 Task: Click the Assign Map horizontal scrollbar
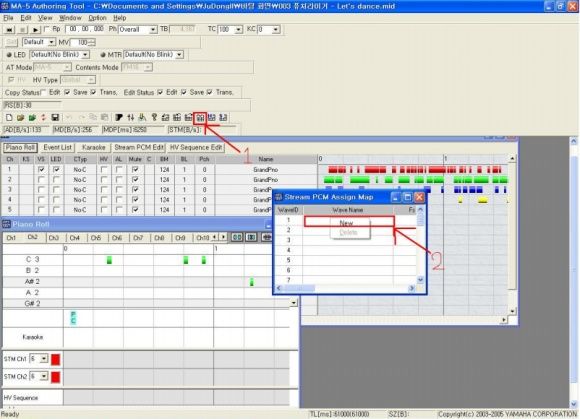click(x=345, y=288)
